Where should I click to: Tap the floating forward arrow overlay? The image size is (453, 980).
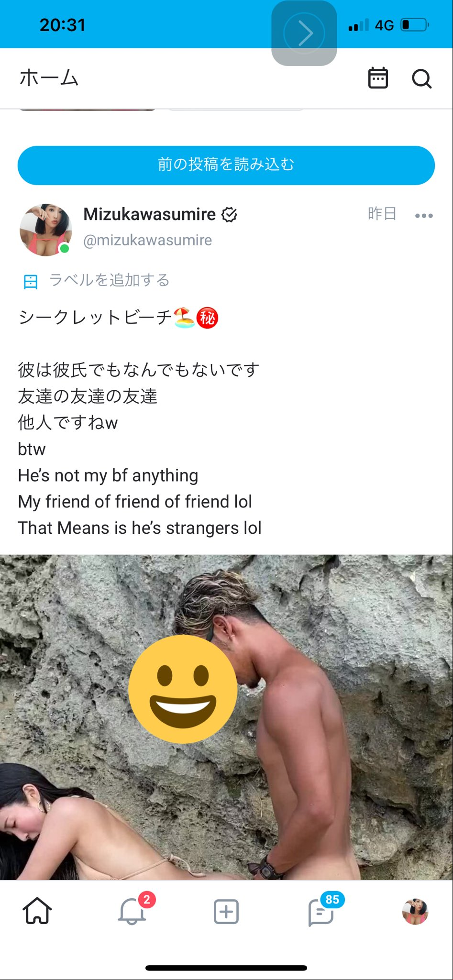(x=304, y=33)
